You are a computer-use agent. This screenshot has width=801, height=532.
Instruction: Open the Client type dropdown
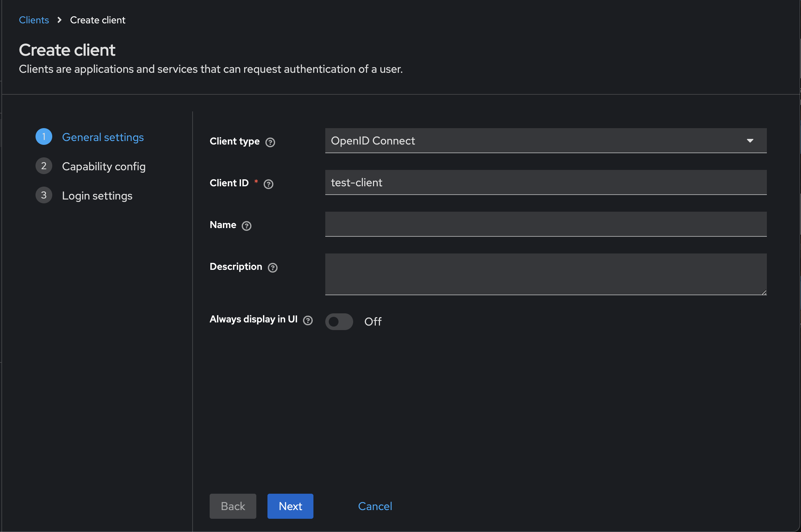click(x=546, y=141)
